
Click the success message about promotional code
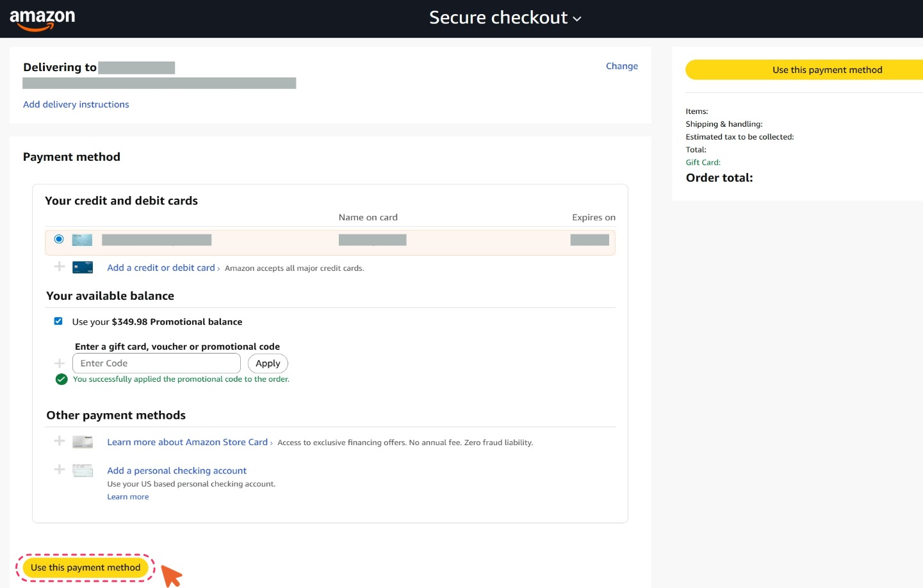pyautogui.click(x=181, y=379)
